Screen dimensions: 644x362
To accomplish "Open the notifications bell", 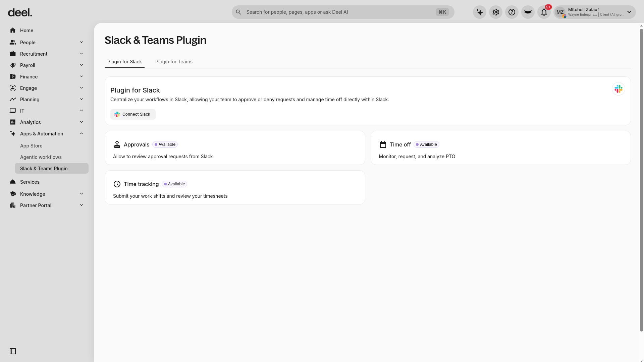I will pyautogui.click(x=544, y=12).
